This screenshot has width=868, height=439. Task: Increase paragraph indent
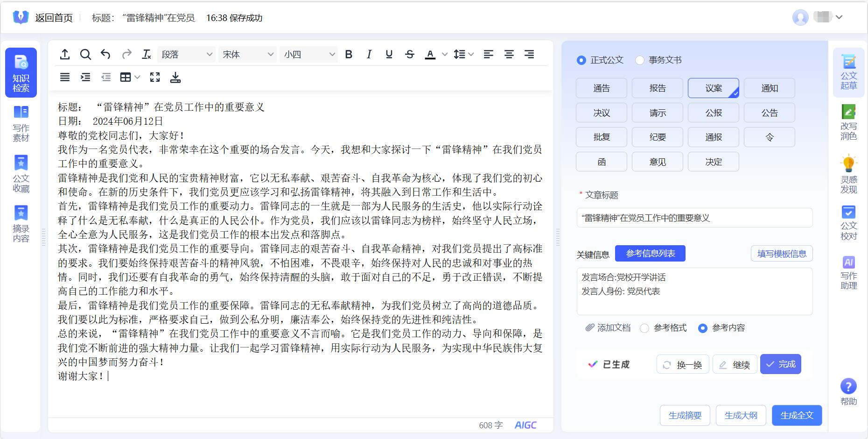[85, 78]
